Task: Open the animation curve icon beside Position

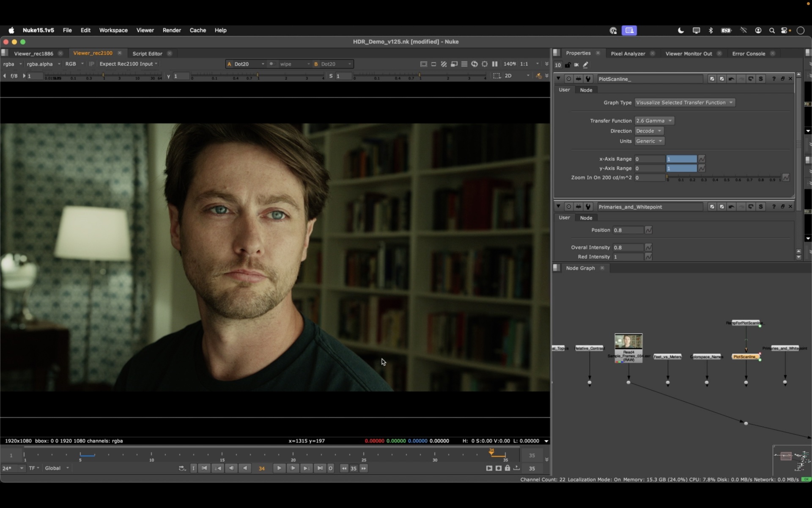Action: click(648, 230)
